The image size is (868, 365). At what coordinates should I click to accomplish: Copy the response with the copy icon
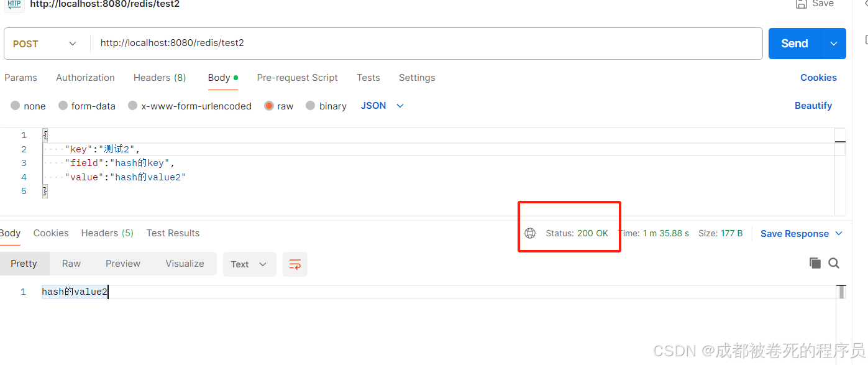tap(815, 263)
